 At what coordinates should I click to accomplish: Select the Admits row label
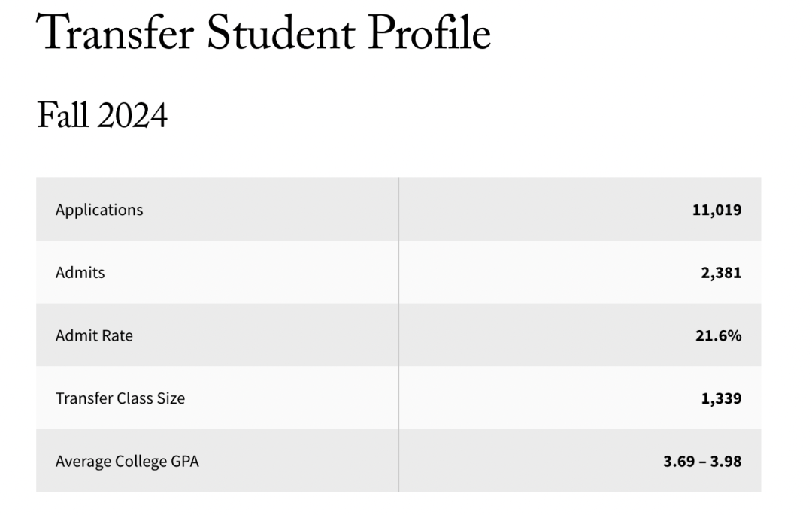[x=80, y=272]
